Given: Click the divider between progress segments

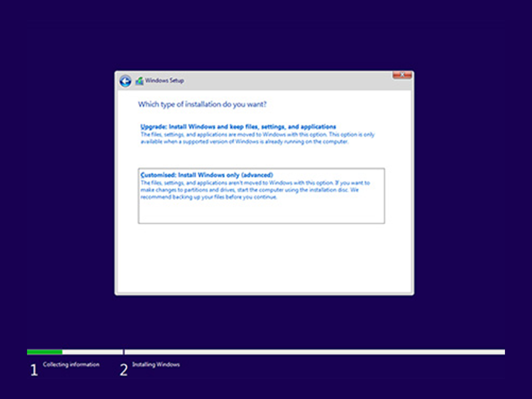Looking at the screenshot, I should [123, 352].
